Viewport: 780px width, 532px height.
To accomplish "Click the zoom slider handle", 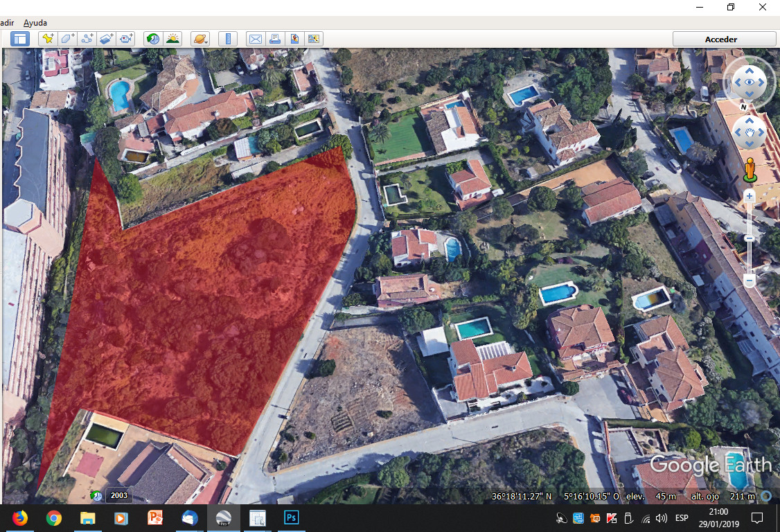I will (749, 238).
